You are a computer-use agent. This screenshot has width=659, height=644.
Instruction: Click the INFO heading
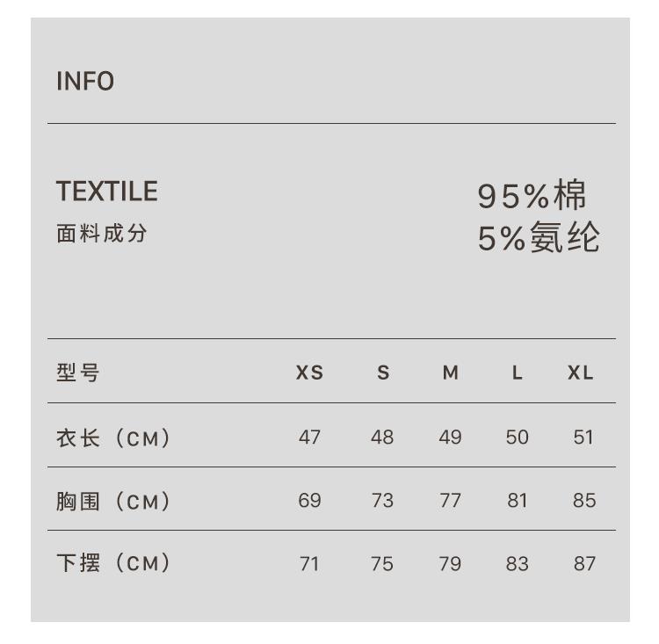click(x=85, y=82)
